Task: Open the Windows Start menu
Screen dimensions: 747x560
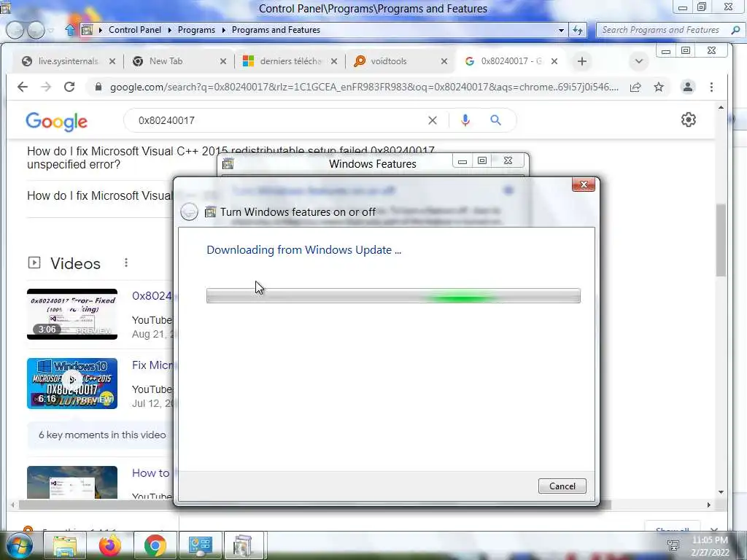Action: (x=18, y=545)
